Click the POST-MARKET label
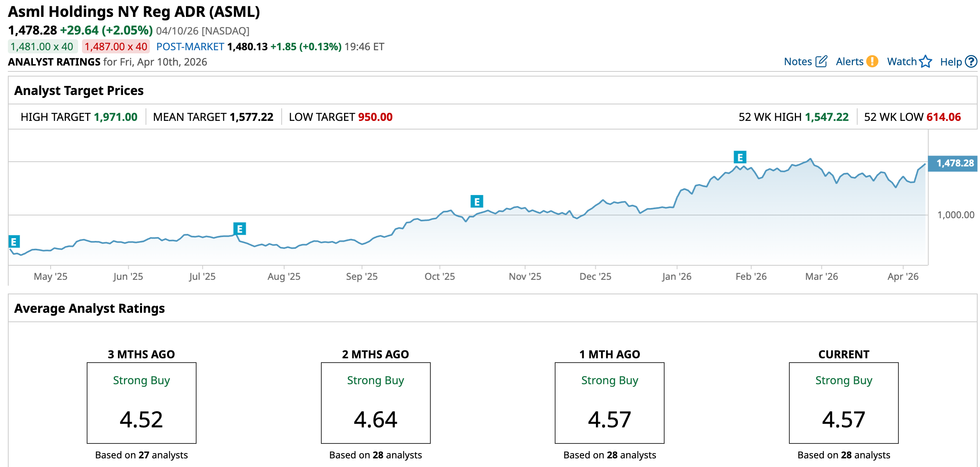This screenshot has height=467, width=980. [190, 47]
